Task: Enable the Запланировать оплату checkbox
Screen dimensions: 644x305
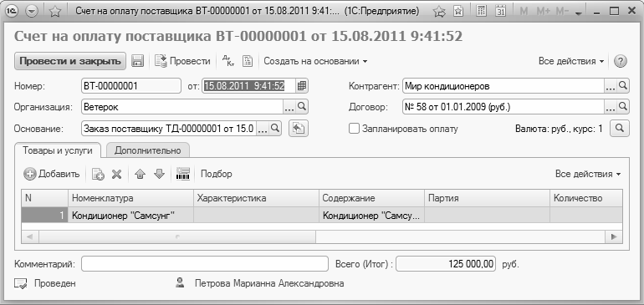Action: (354, 129)
